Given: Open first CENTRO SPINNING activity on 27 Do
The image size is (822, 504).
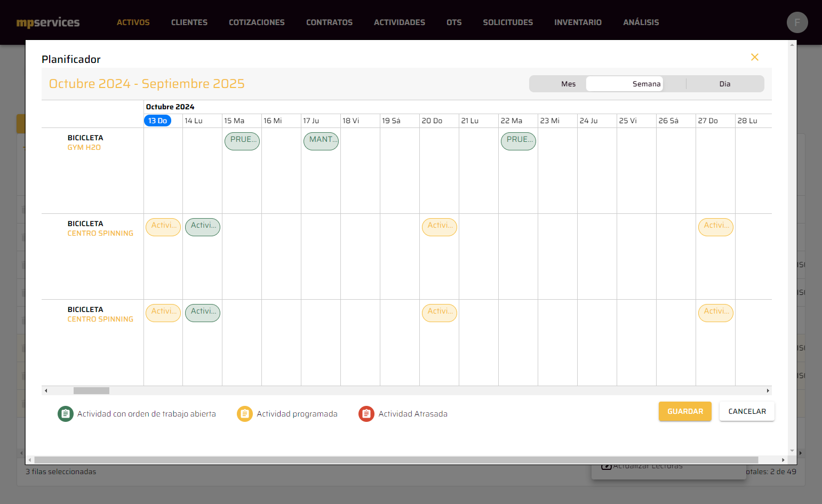Looking at the screenshot, I should [x=716, y=227].
